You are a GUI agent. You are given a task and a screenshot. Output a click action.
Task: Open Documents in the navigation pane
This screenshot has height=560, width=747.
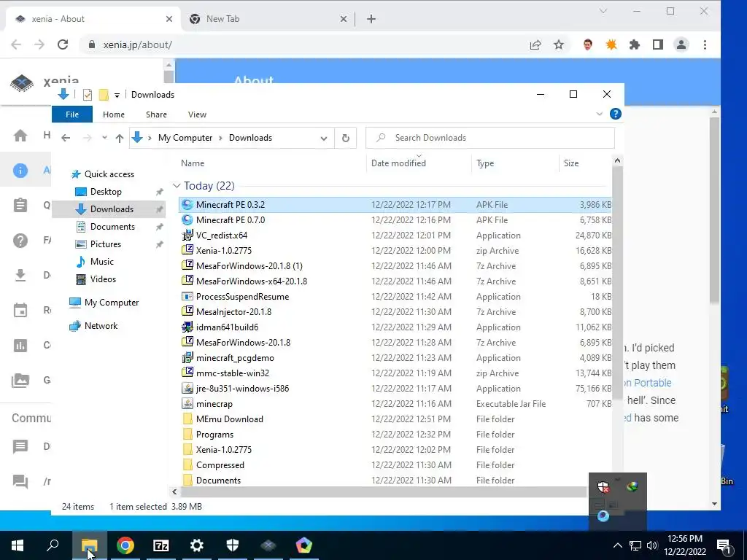tap(112, 227)
